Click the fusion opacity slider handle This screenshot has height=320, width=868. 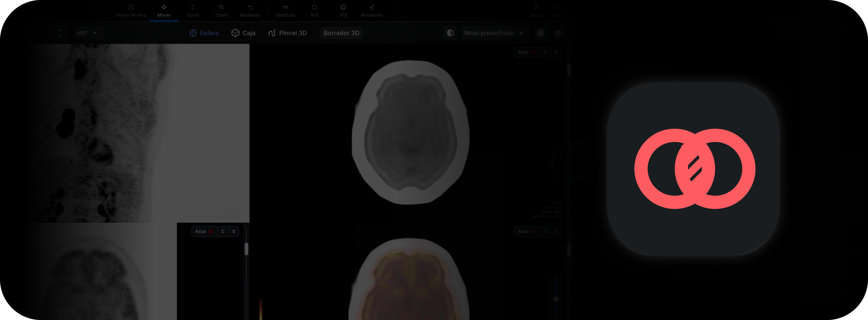556,299
